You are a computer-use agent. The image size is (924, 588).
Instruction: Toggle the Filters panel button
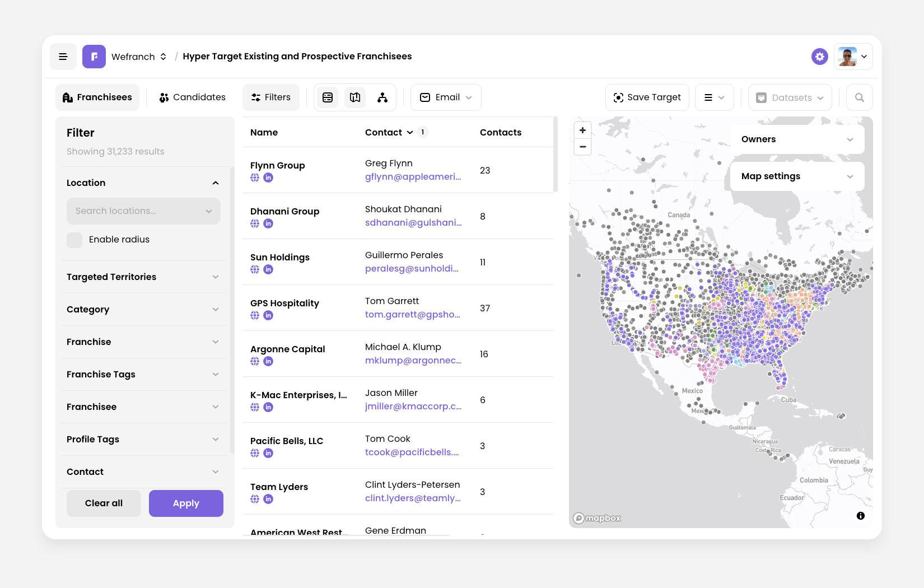coord(271,97)
